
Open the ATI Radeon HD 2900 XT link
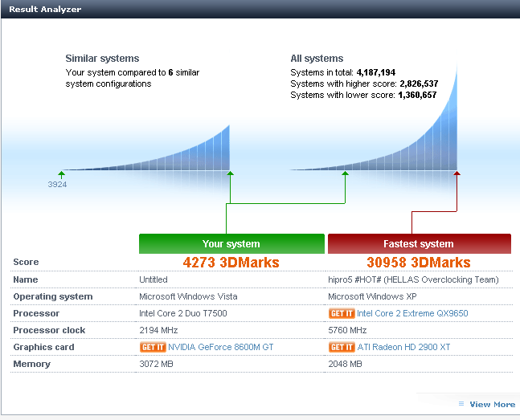403,347
